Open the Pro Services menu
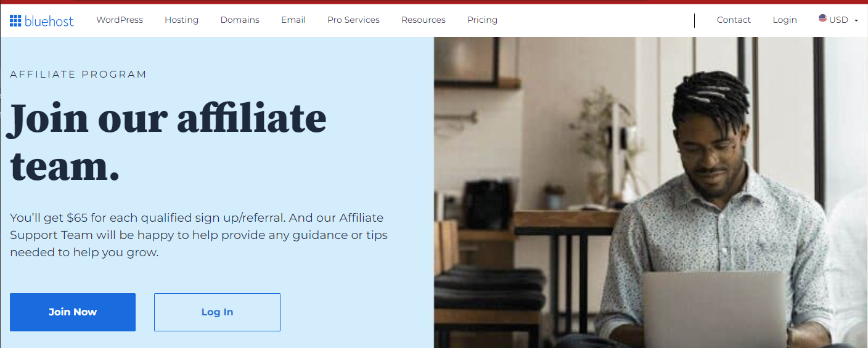The width and height of the screenshot is (868, 348). tap(353, 20)
